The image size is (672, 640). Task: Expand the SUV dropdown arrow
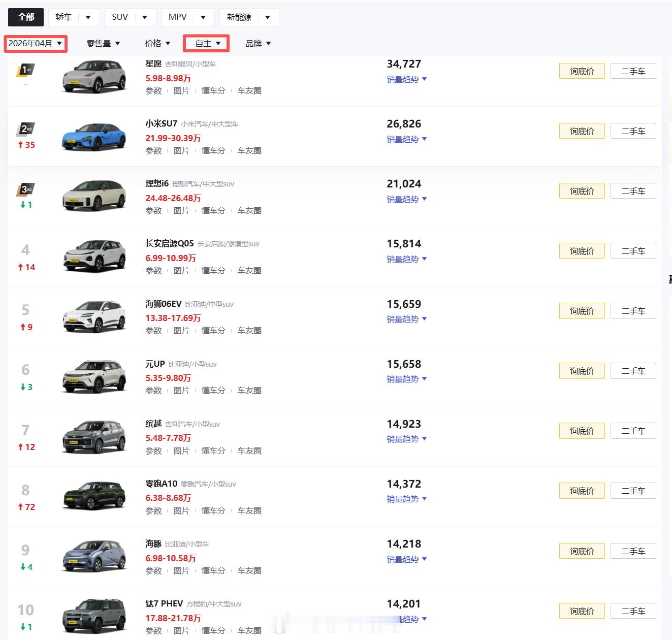[145, 17]
